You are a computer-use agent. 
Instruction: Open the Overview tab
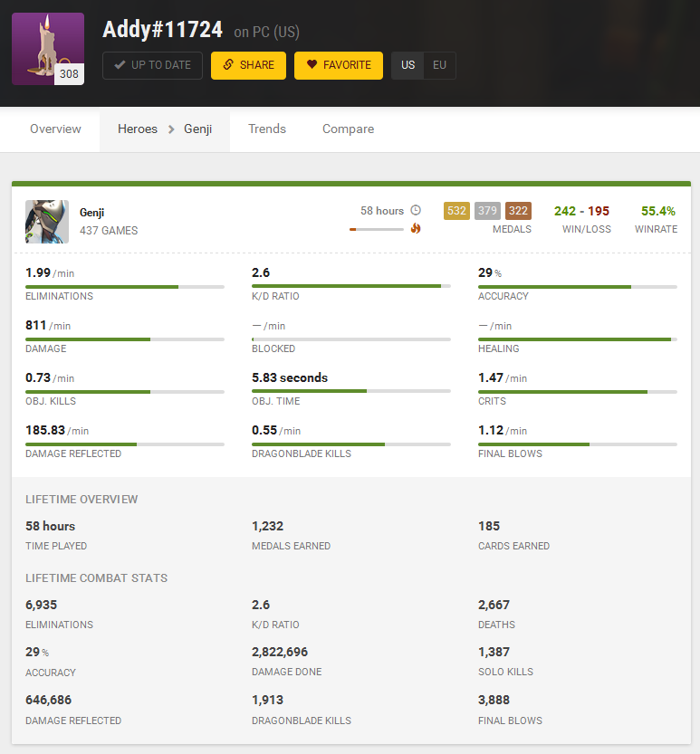pyautogui.click(x=55, y=129)
